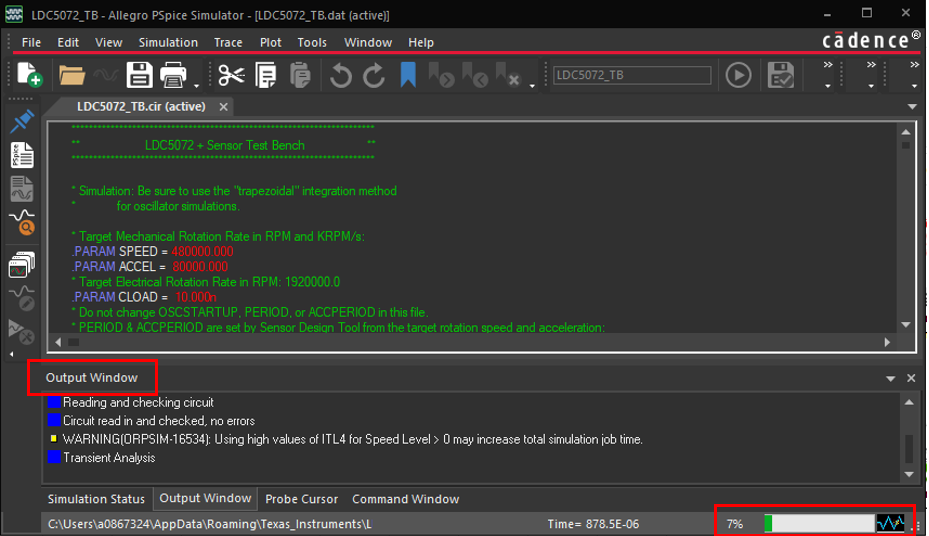Switch to the Simulation Status tab

[96, 499]
